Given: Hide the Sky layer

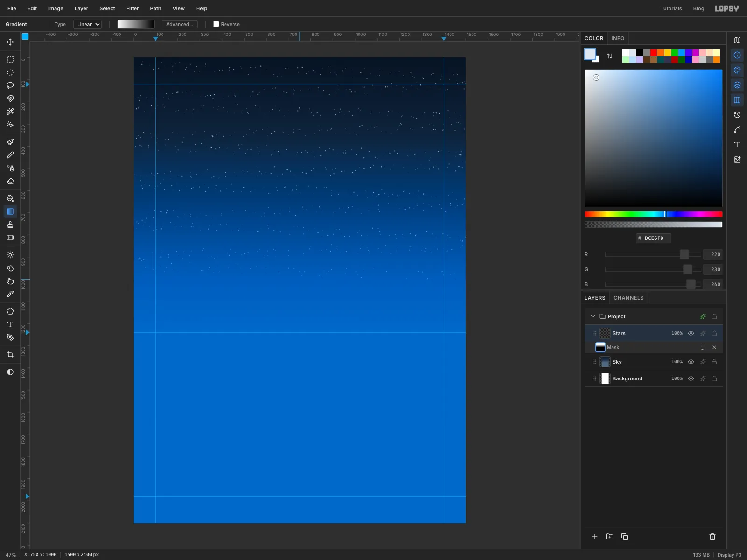Looking at the screenshot, I should (691, 362).
